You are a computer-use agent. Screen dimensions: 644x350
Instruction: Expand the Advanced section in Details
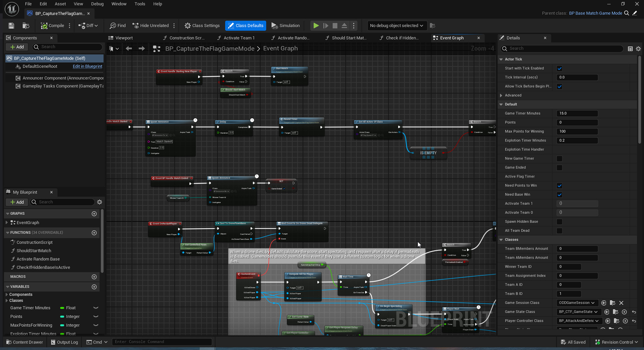tap(501, 96)
